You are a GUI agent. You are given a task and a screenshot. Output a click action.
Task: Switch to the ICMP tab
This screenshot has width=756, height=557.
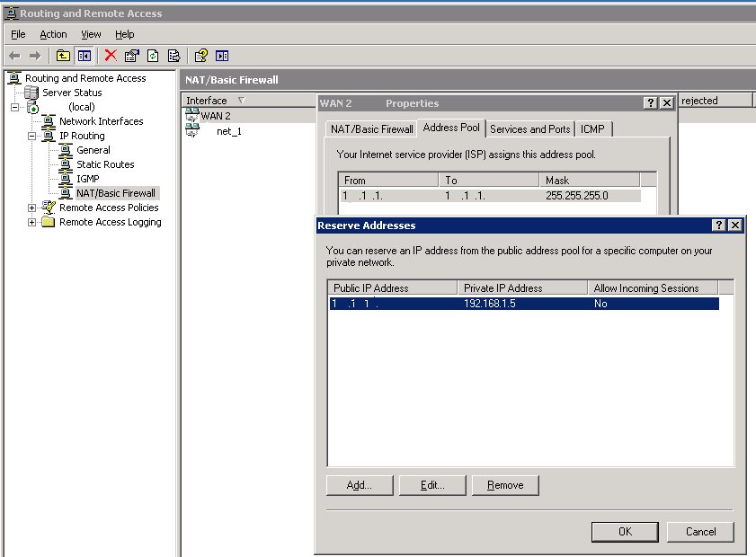(x=592, y=129)
